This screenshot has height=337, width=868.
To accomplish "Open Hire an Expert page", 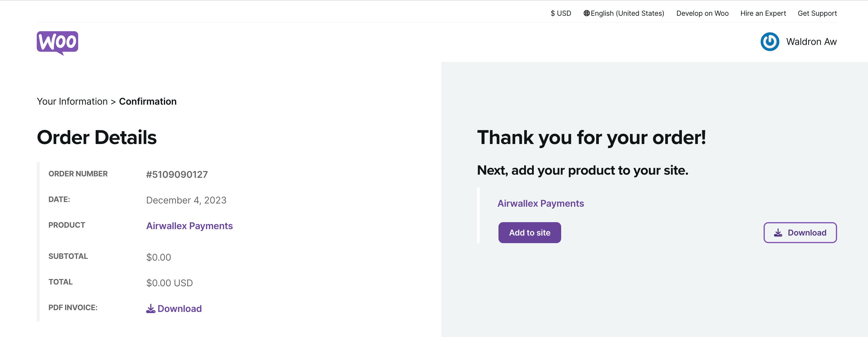I will pyautogui.click(x=763, y=13).
